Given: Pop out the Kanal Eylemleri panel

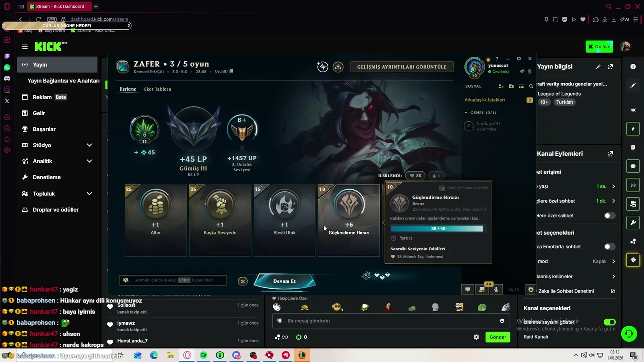Looking at the screenshot, I should (x=610, y=154).
